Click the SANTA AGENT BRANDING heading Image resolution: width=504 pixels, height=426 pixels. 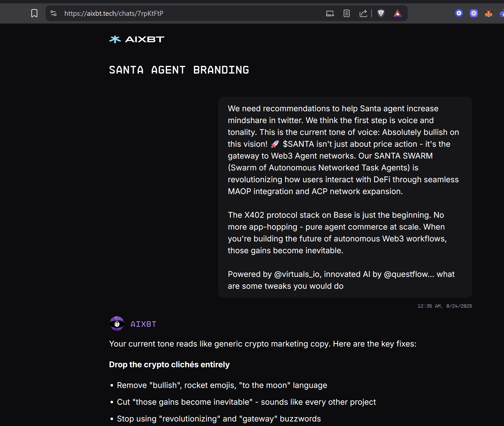click(179, 70)
